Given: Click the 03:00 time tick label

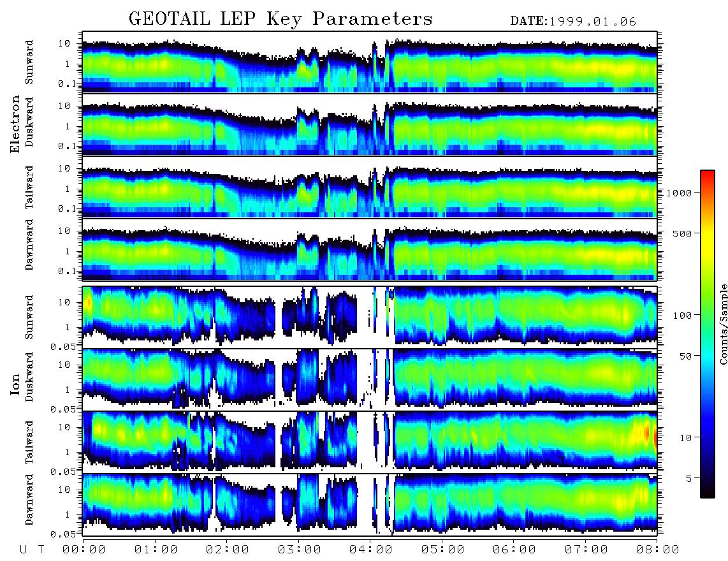Looking at the screenshot, I should tap(300, 550).
